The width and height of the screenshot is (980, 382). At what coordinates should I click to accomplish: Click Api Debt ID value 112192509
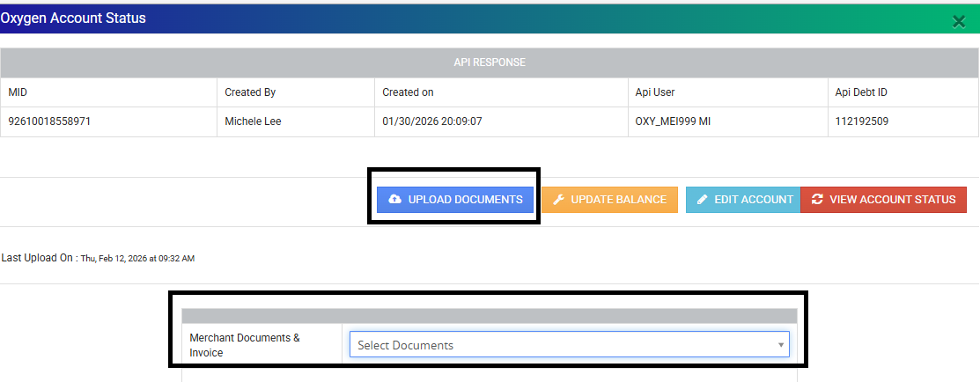click(x=862, y=121)
